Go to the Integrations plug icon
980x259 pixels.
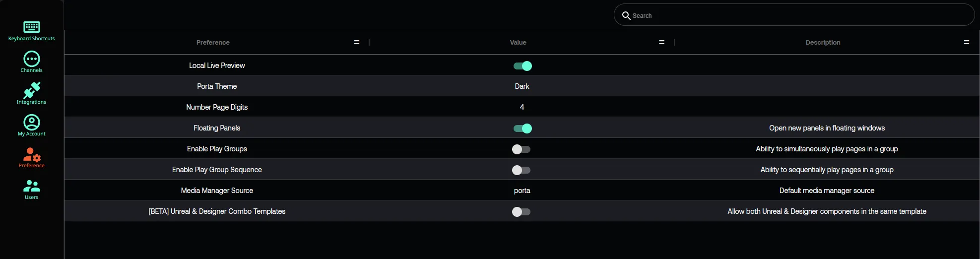click(x=31, y=91)
